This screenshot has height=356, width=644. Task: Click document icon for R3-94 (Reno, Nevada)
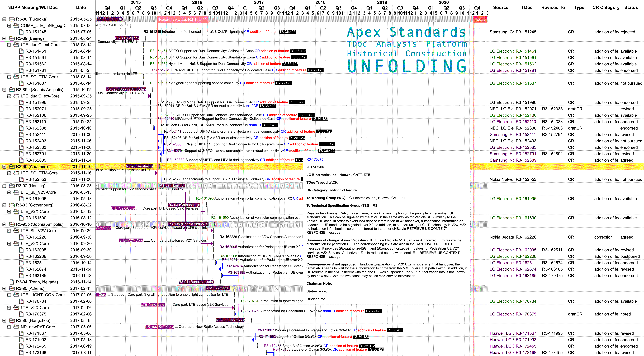click(x=12, y=282)
